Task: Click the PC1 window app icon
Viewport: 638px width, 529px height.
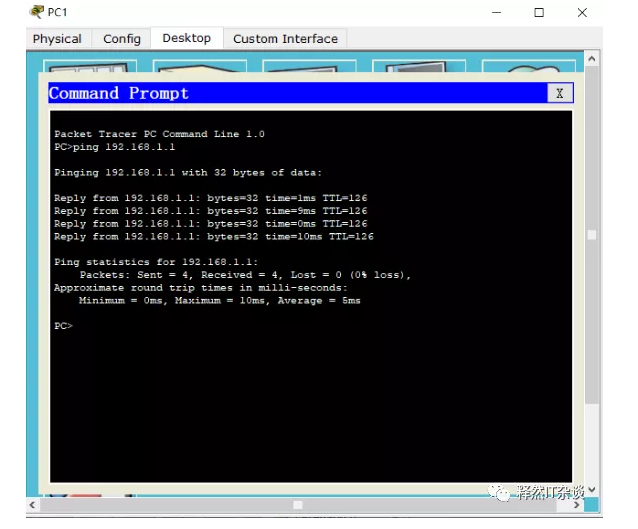Action: (37, 11)
